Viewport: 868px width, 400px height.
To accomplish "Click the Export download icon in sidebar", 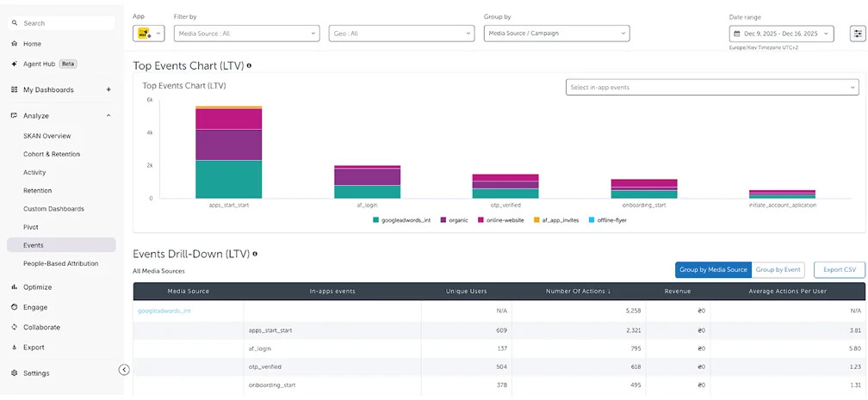I will click(15, 348).
